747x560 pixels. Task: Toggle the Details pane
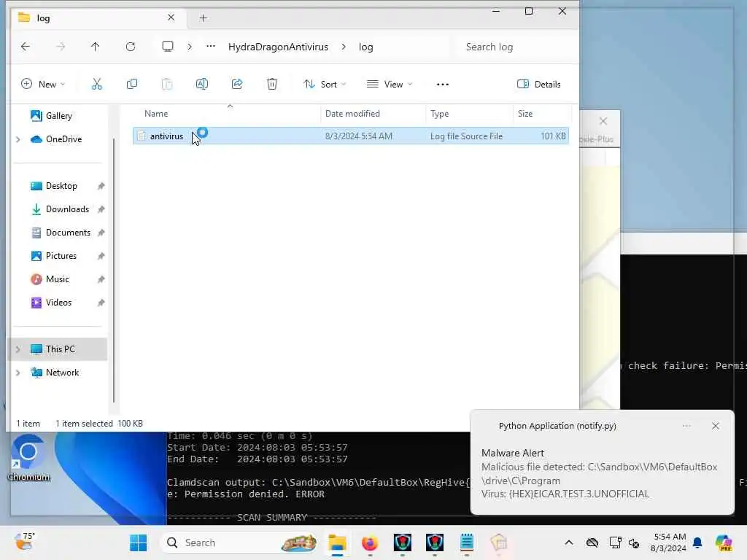point(539,85)
